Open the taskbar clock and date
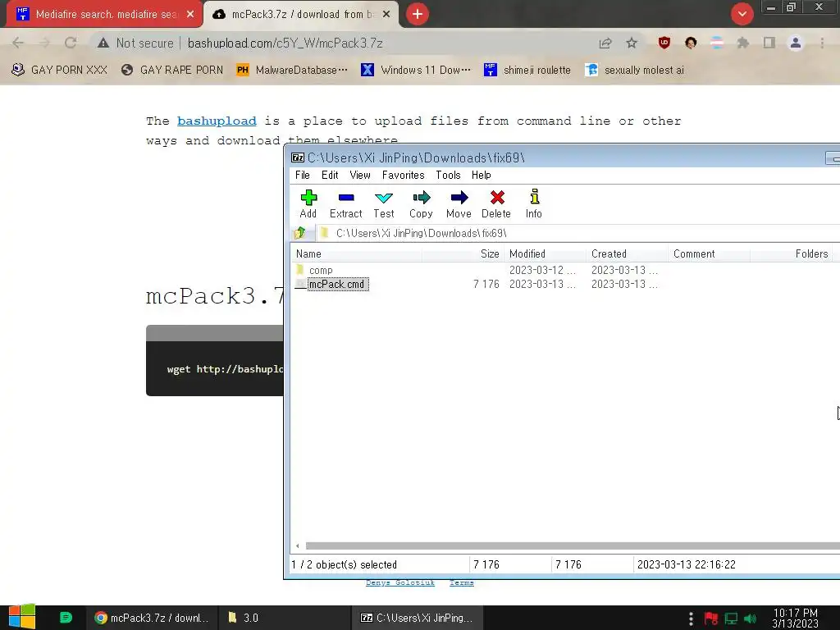Image resolution: width=840 pixels, height=630 pixels. [x=795, y=619]
